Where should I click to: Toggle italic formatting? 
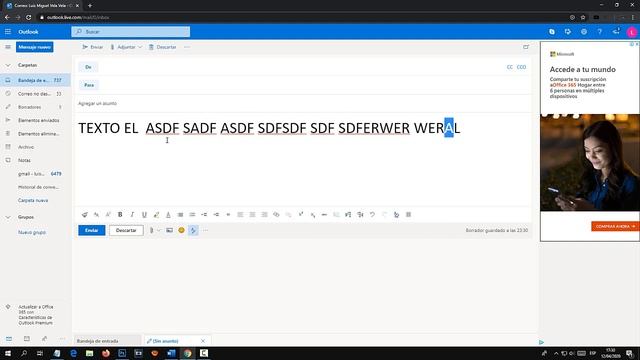[132, 215]
